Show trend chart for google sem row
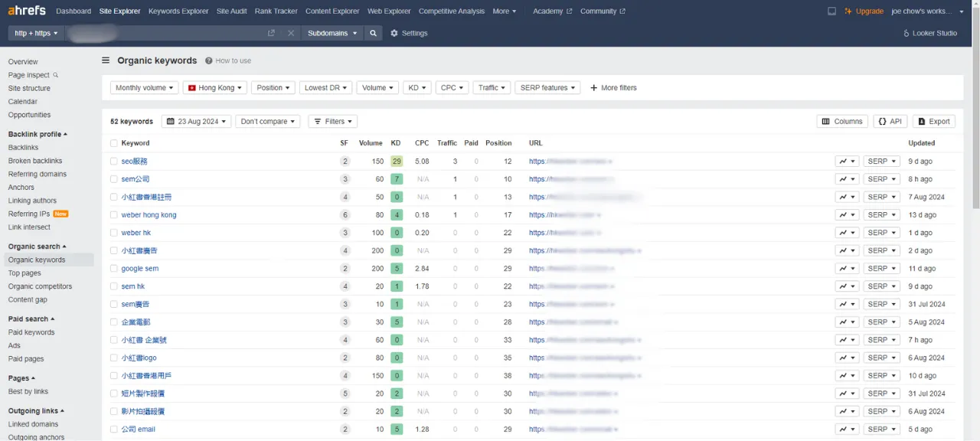980x441 pixels. [847, 269]
